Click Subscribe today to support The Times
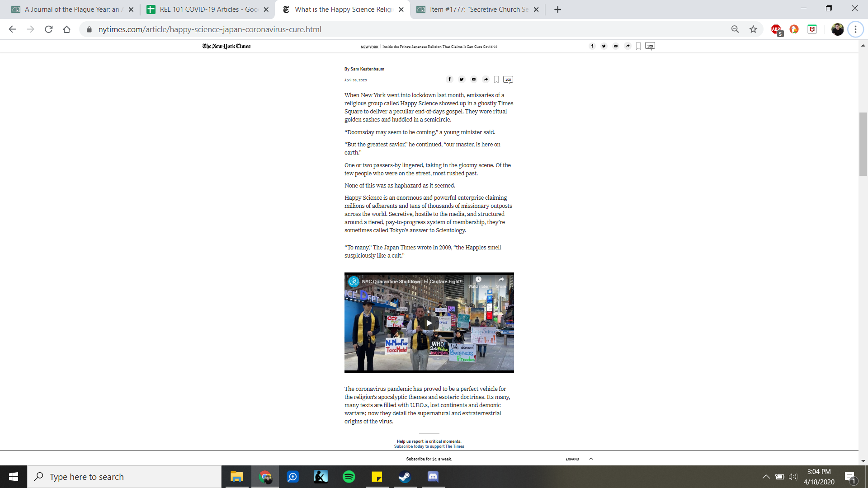 click(429, 446)
